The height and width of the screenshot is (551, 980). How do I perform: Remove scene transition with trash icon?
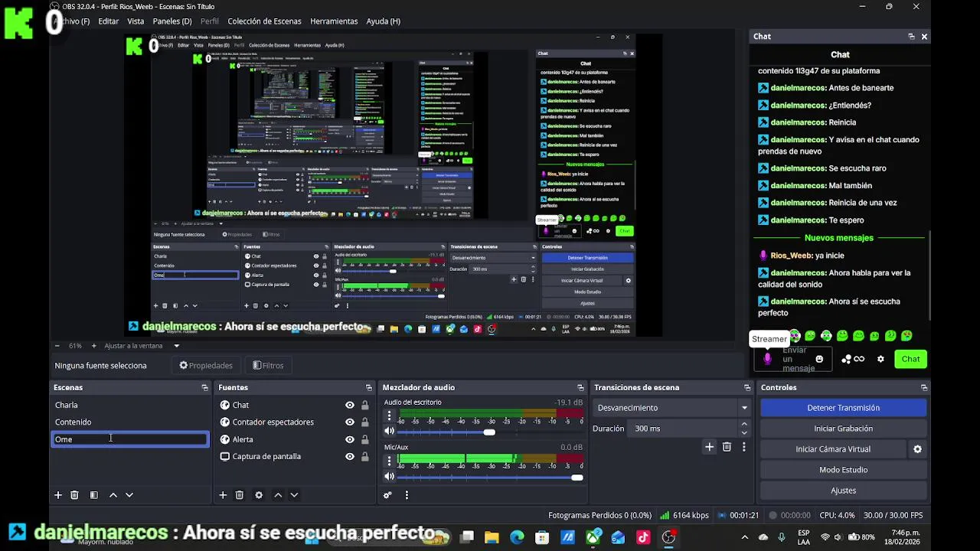pyautogui.click(x=727, y=447)
